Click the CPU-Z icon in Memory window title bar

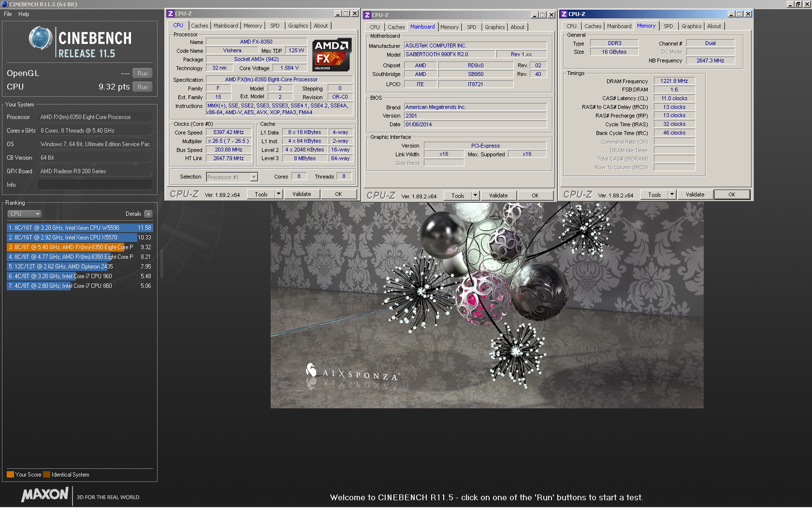(564, 14)
